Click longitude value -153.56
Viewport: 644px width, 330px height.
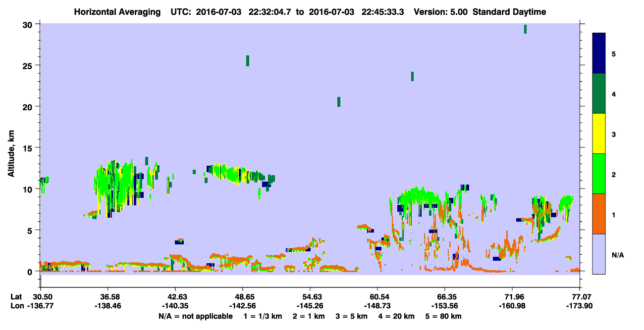click(x=444, y=306)
